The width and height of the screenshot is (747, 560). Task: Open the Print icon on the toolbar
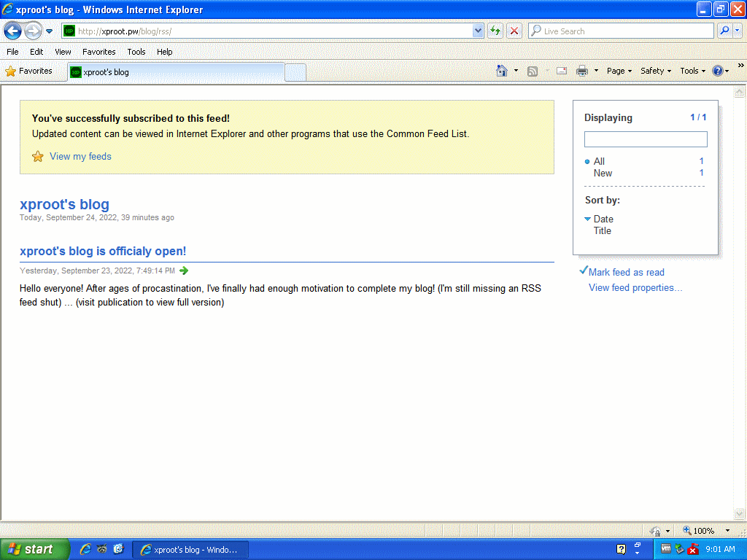click(x=582, y=71)
